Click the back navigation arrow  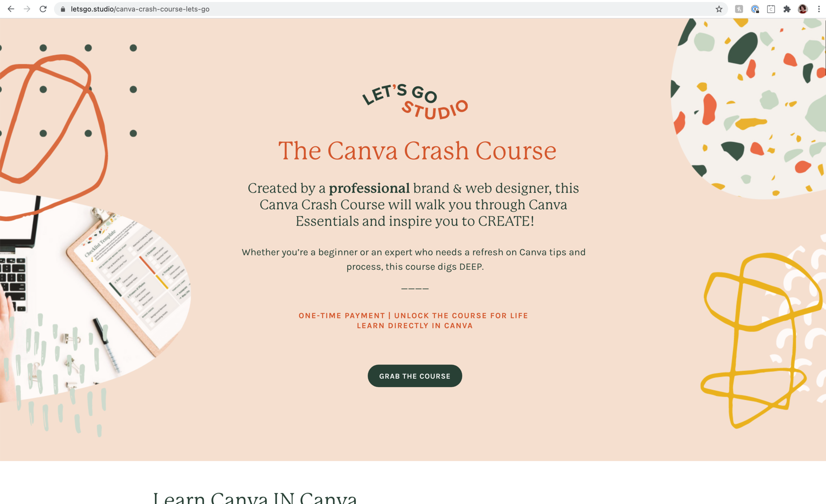tap(11, 8)
